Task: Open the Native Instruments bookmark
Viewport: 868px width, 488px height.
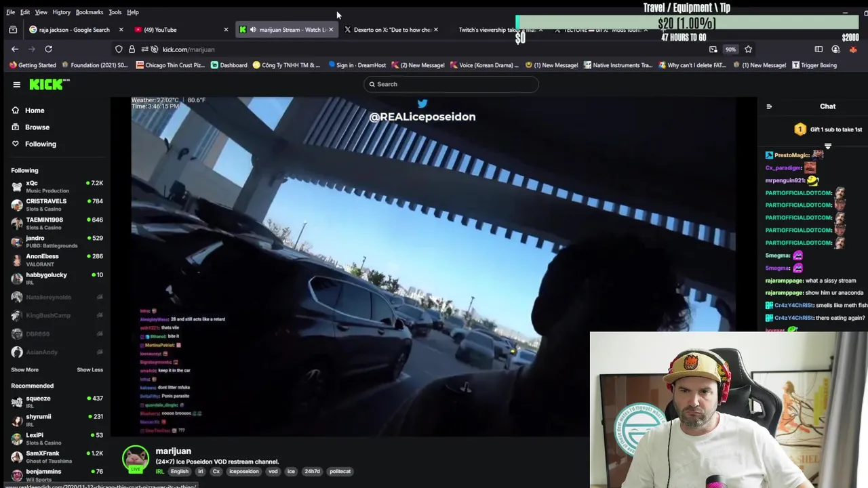Action: (x=617, y=65)
